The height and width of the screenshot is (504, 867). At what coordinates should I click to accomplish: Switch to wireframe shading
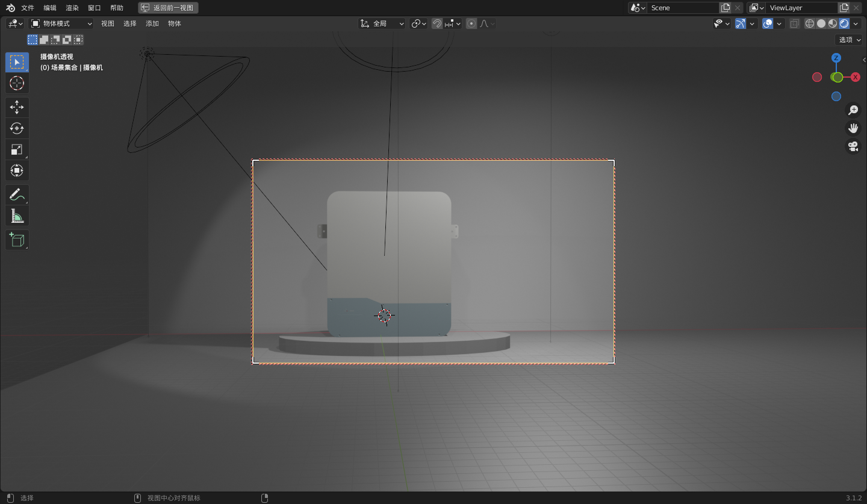[x=810, y=23]
